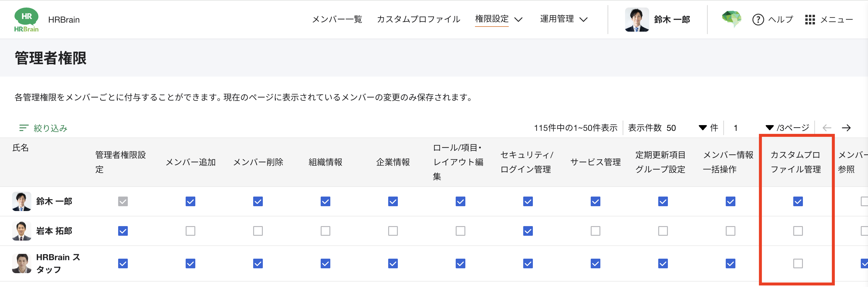Click the HRBrain logo icon

tap(26, 20)
